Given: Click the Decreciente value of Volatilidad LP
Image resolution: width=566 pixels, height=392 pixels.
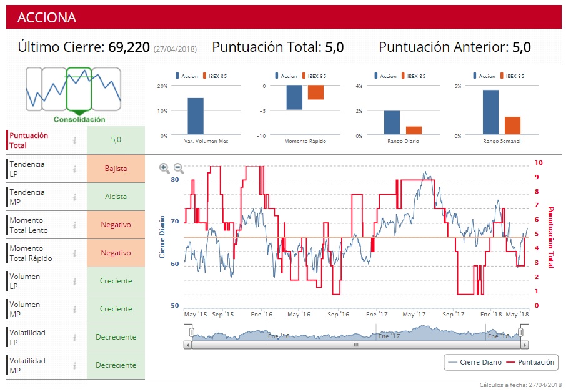Looking at the screenshot, I should point(116,337).
